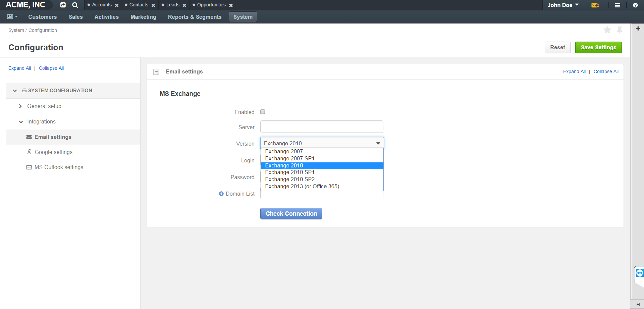Select Exchange 2010 SP2 option
This screenshot has height=309, width=644.
322,179
